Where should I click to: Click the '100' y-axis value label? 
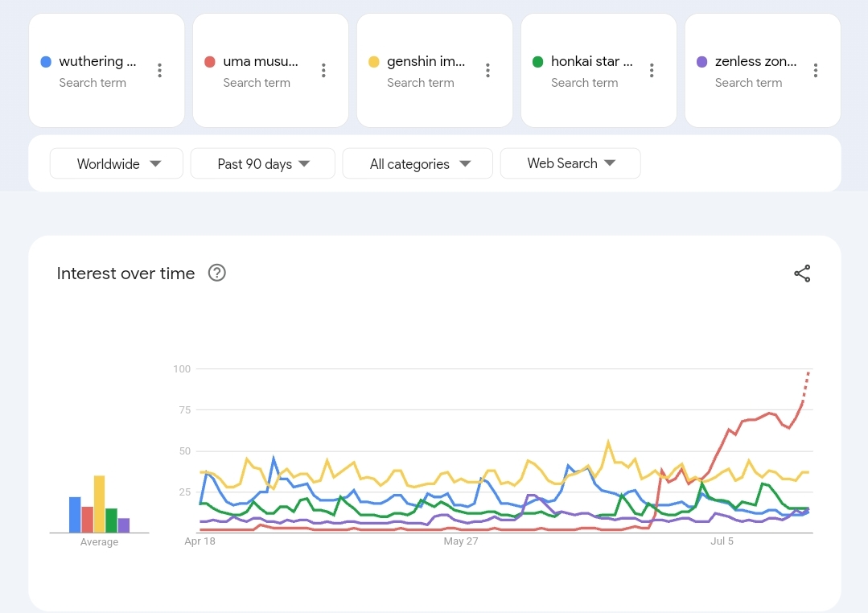(x=182, y=368)
